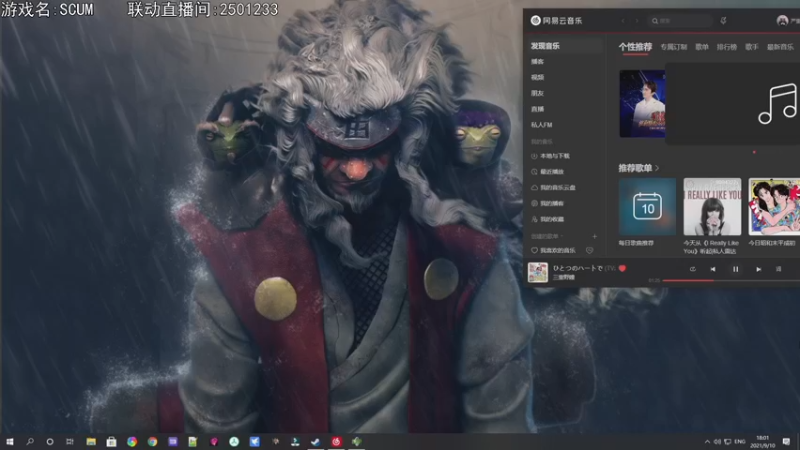Switch to the 专属定制 tab
Viewport: 800px width, 450px height.
click(673, 47)
